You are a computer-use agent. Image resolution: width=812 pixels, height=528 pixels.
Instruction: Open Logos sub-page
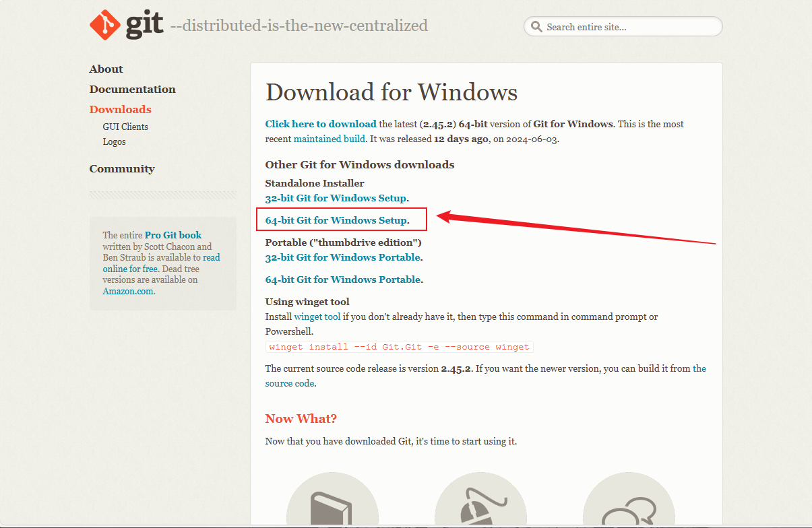click(115, 142)
